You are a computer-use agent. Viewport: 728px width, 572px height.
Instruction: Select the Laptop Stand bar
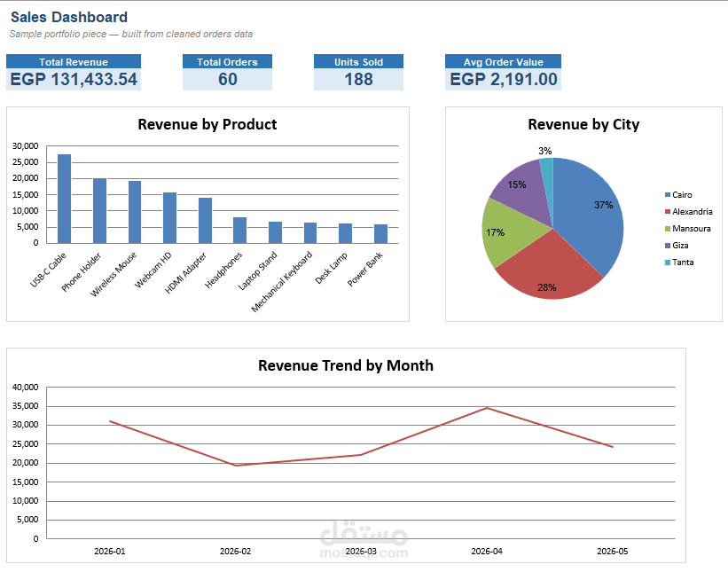coord(275,232)
